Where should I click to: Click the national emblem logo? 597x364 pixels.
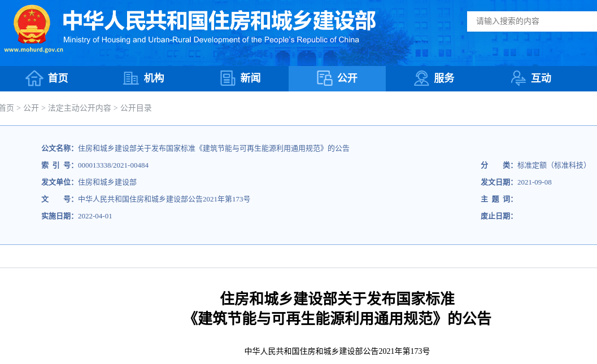click(x=32, y=25)
